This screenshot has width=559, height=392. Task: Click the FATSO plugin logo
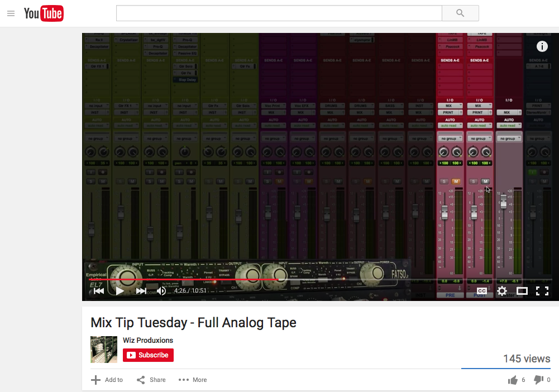[399, 274]
